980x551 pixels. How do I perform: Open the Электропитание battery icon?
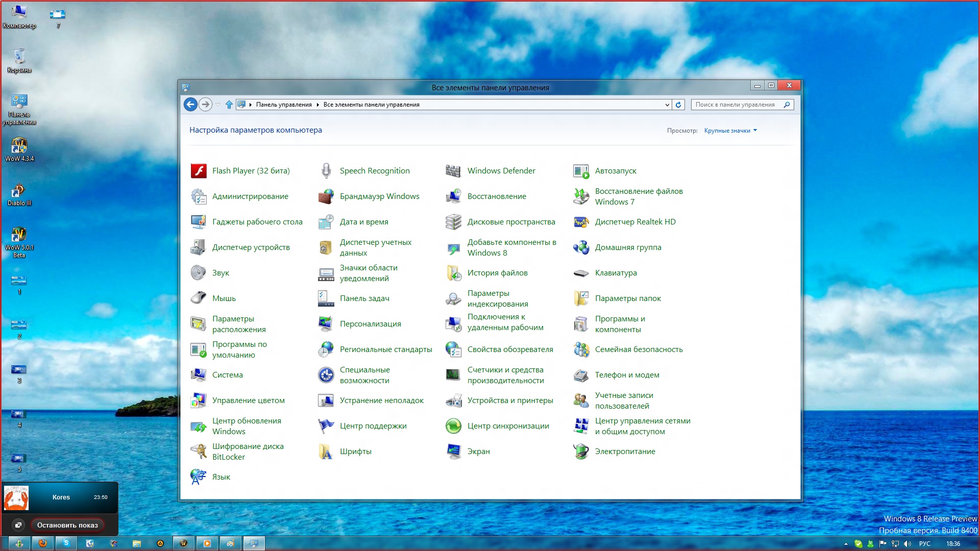coord(581,452)
